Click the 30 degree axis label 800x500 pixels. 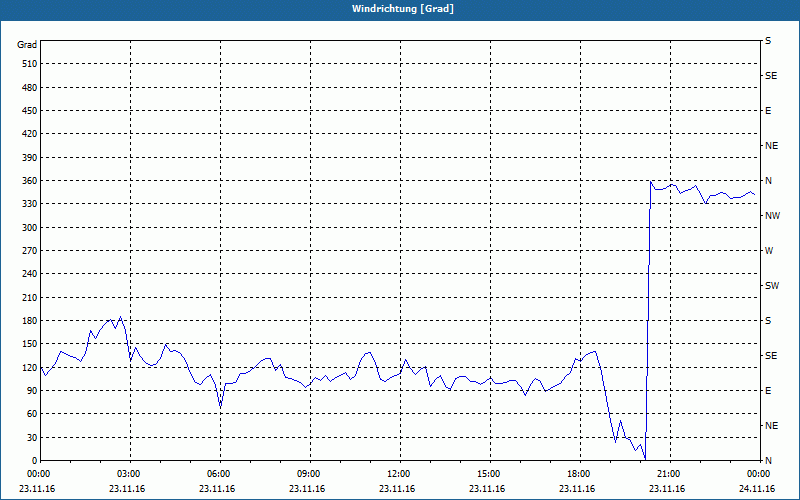[x=31, y=437]
